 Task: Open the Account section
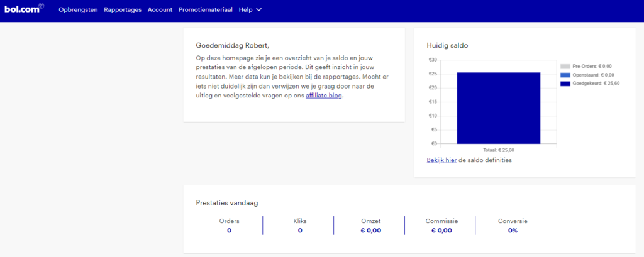160,10
